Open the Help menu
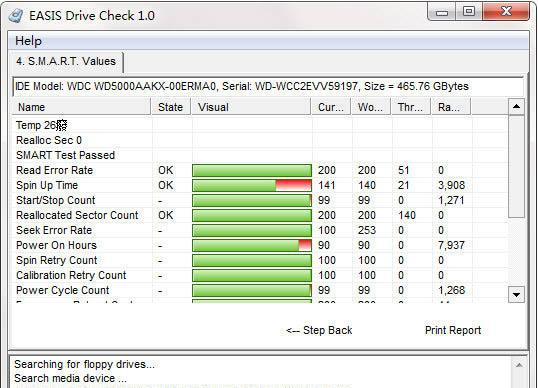Viewport: 538px width, 388px height. pos(28,40)
